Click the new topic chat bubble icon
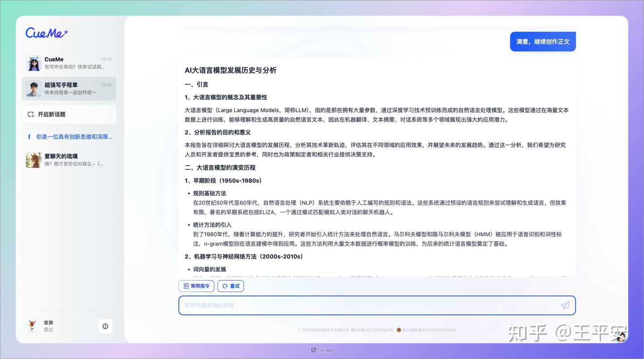The width and height of the screenshot is (644, 359). click(31, 114)
